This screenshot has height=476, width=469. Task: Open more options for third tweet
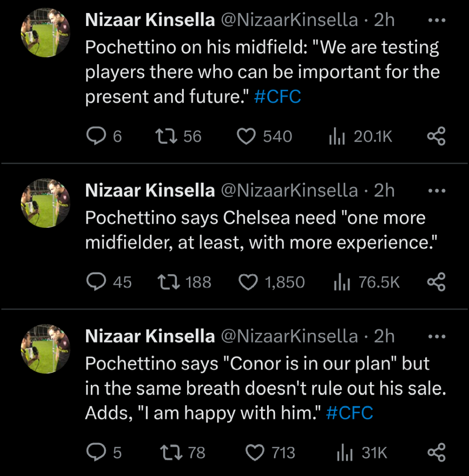tap(436, 337)
